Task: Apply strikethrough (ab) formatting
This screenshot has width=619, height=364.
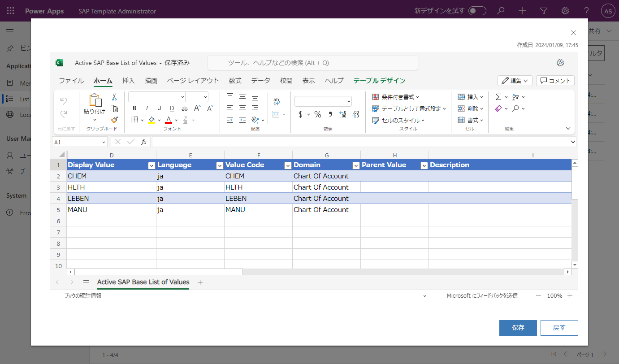Action: pyautogui.click(x=184, y=108)
